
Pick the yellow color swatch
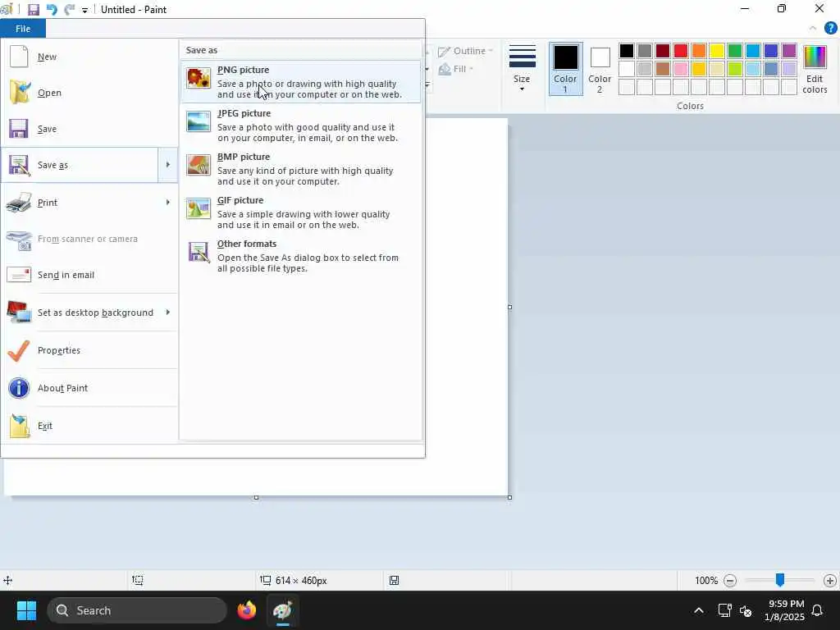pyautogui.click(x=716, y=51)
